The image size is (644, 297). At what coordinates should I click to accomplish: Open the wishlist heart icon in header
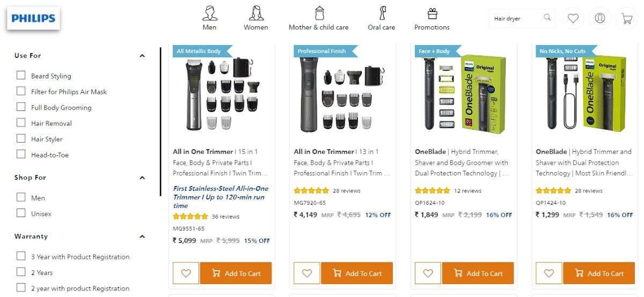pos(573,19)
